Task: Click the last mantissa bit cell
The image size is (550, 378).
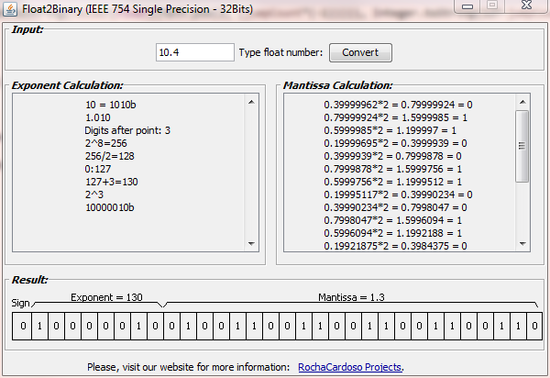Action: click(x=534, y=326)
